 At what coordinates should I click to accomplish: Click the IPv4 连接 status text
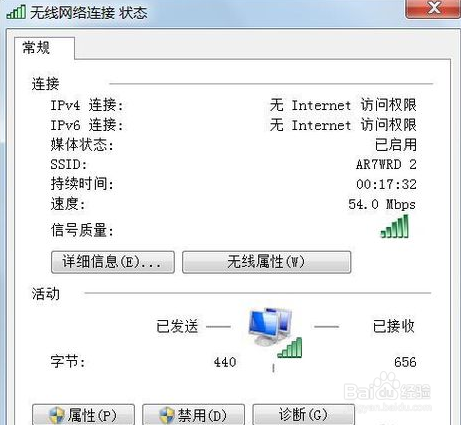343,105
